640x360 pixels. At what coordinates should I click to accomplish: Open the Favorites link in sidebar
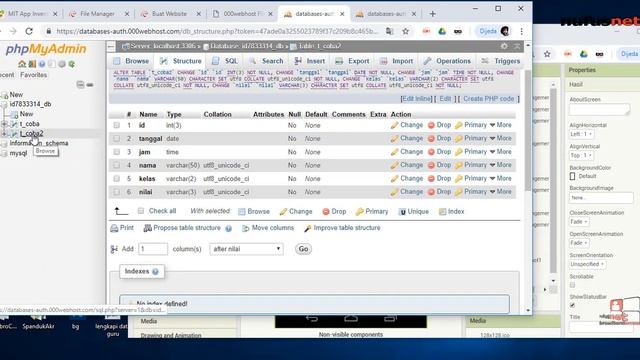point(33,75)
